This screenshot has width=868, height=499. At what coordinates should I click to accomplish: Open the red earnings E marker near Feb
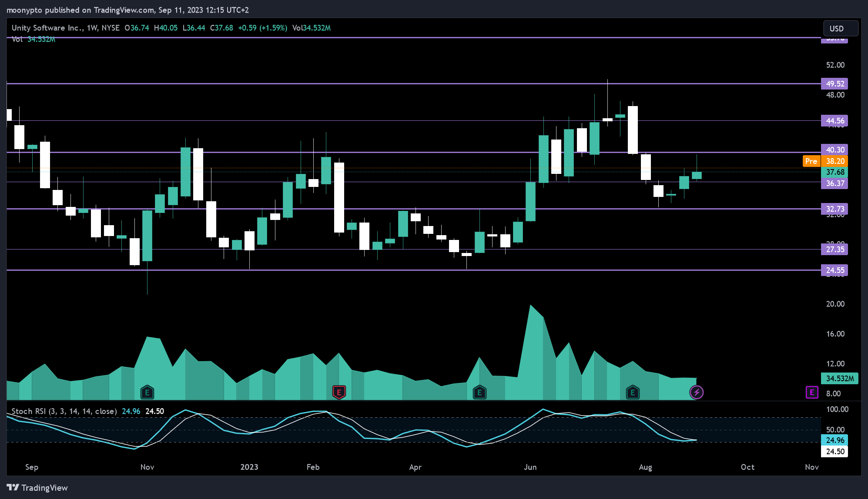(x=339, y=393)
